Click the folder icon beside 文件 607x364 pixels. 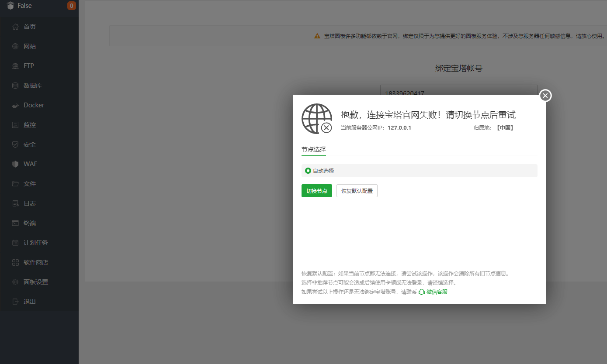[15, 184]
